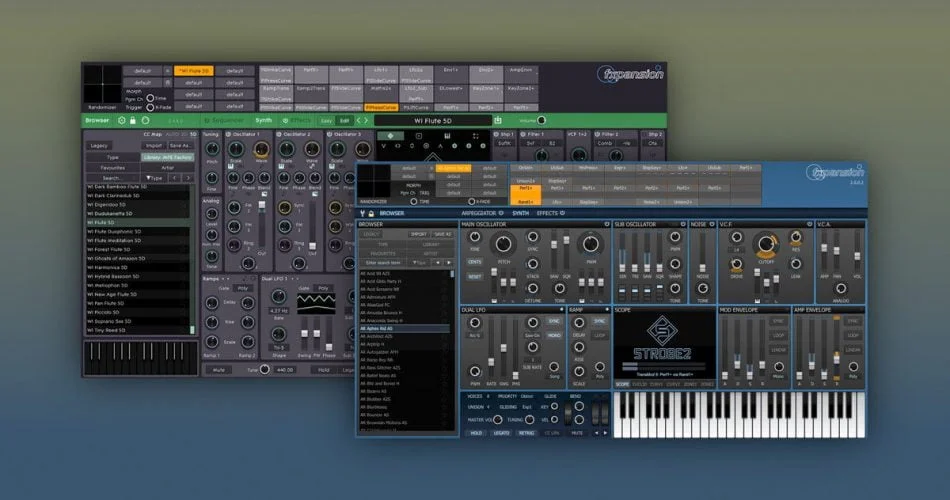Toggle LOOP in the Amp Envelope

pyautogui.click(x=853, y=335)
